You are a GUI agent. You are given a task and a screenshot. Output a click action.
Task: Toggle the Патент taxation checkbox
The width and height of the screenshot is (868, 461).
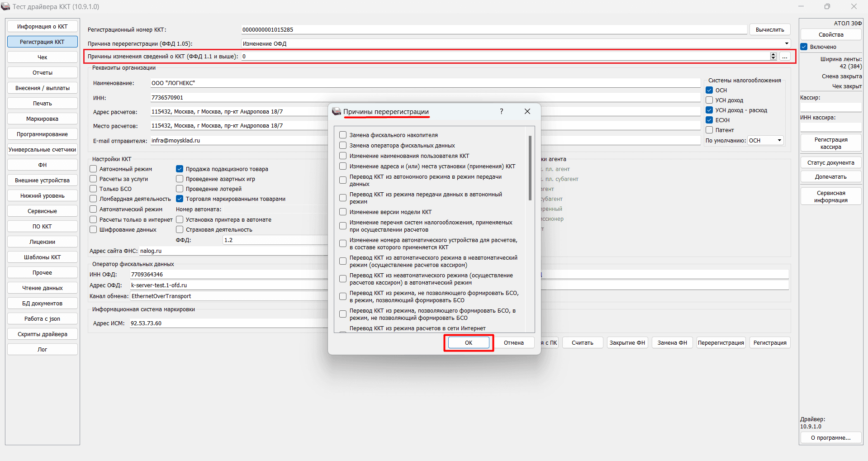(709, 130)
